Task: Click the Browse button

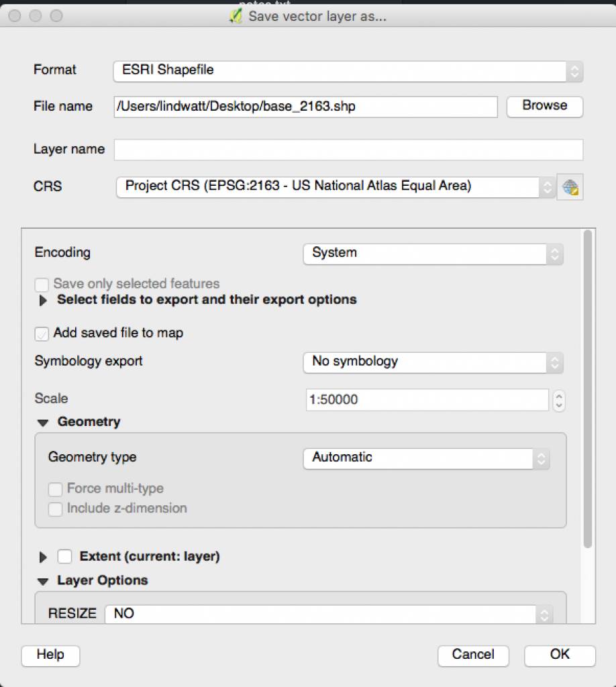Action: [x=545, y=107]
